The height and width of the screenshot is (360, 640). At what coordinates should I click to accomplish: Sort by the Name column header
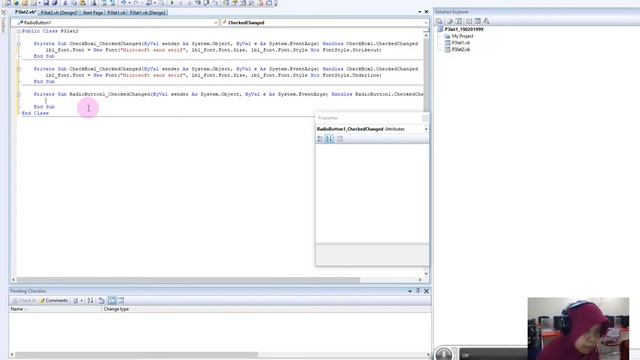[55, 309]
